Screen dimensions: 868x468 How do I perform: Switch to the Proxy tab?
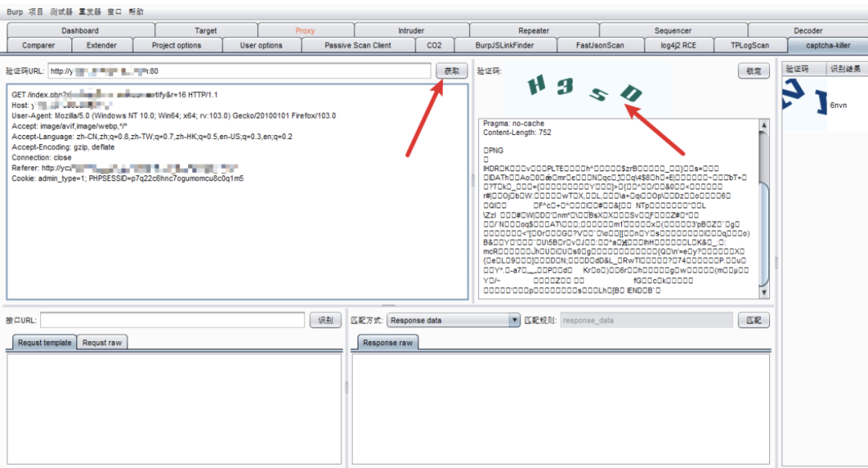[305, 31]
